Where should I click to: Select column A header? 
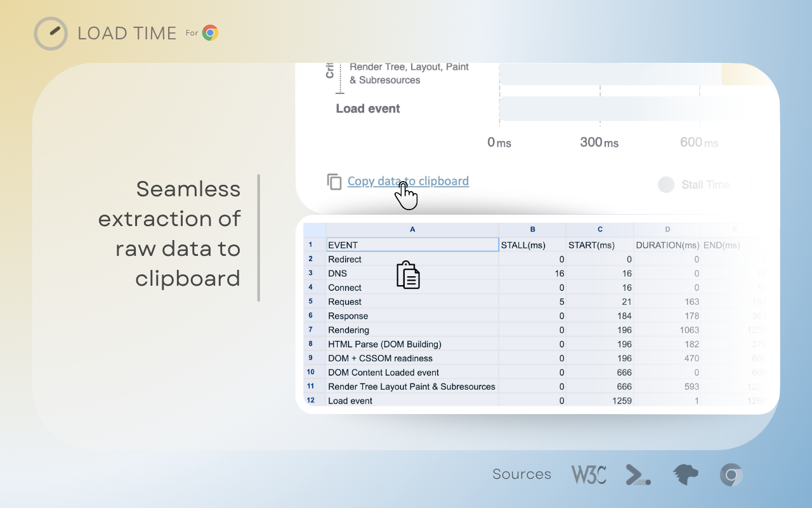pyautogui.click(x=412, y=229)
